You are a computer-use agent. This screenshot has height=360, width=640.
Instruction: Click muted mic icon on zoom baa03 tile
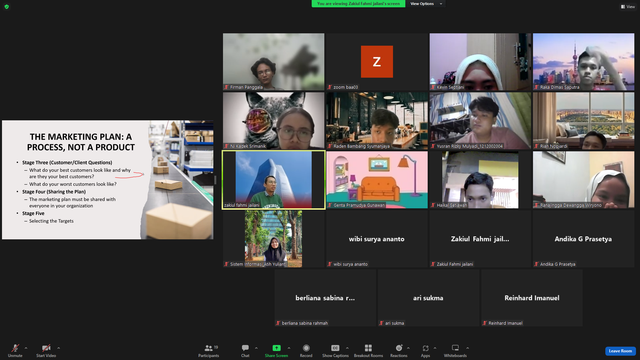[330, 87]
